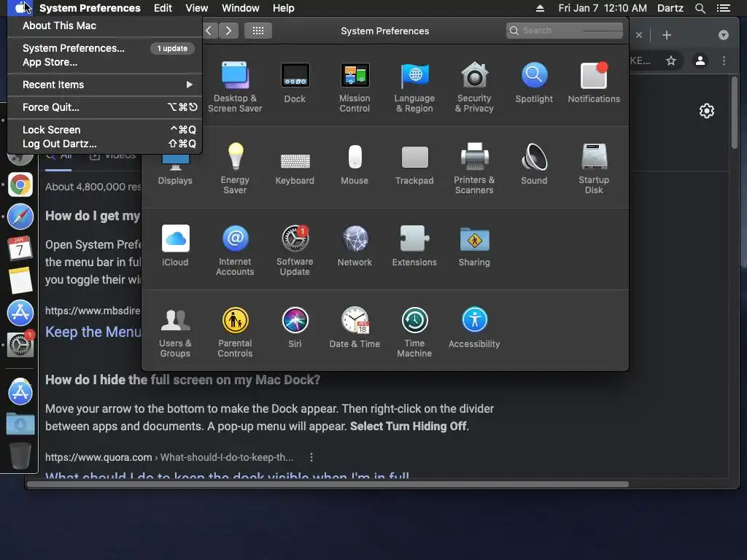Open Spotlight preferences
The image size is (747, 560).
[534, 83]
